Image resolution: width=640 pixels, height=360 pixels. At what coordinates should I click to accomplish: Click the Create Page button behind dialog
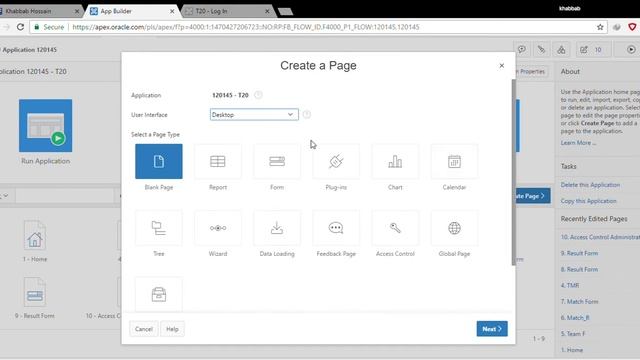(x=533, y=196)
